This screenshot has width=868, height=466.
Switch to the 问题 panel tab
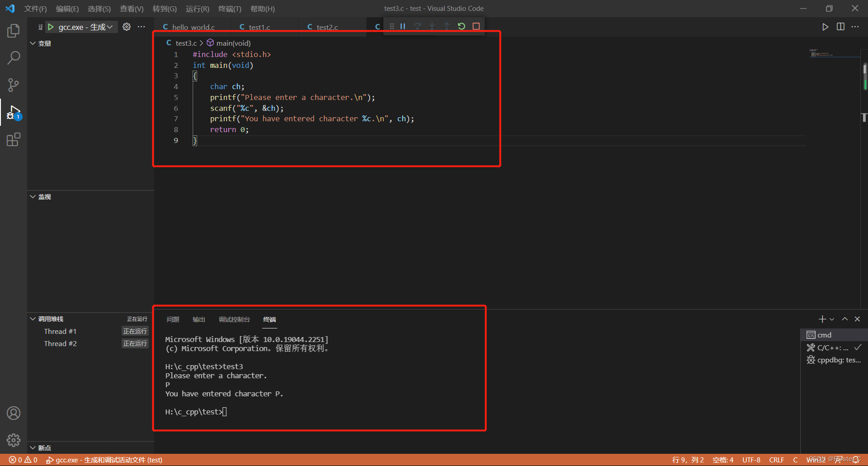coord(173,319)
